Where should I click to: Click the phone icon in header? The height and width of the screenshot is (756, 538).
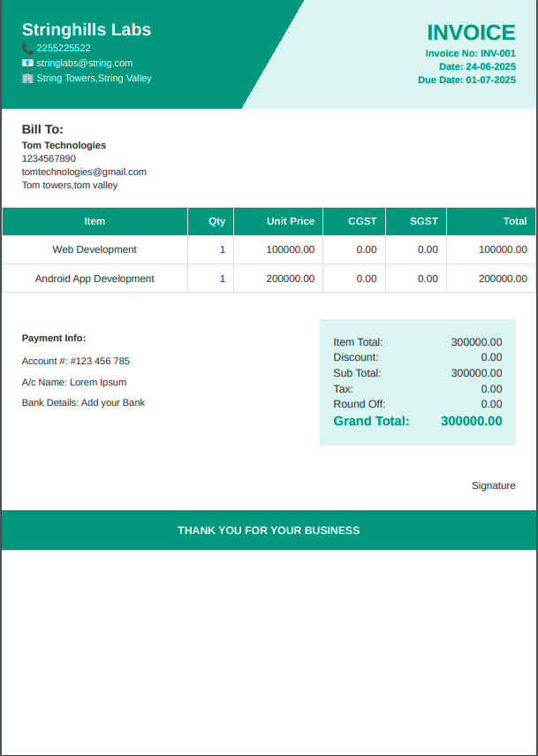[27, 49]
